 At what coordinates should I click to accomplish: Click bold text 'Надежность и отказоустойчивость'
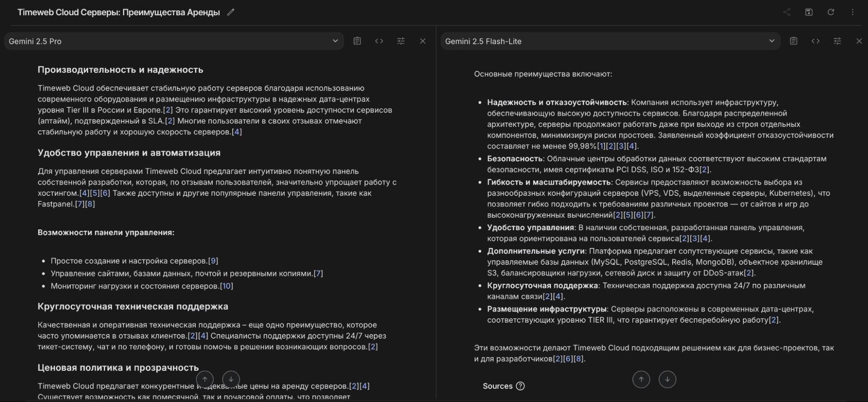557,103
